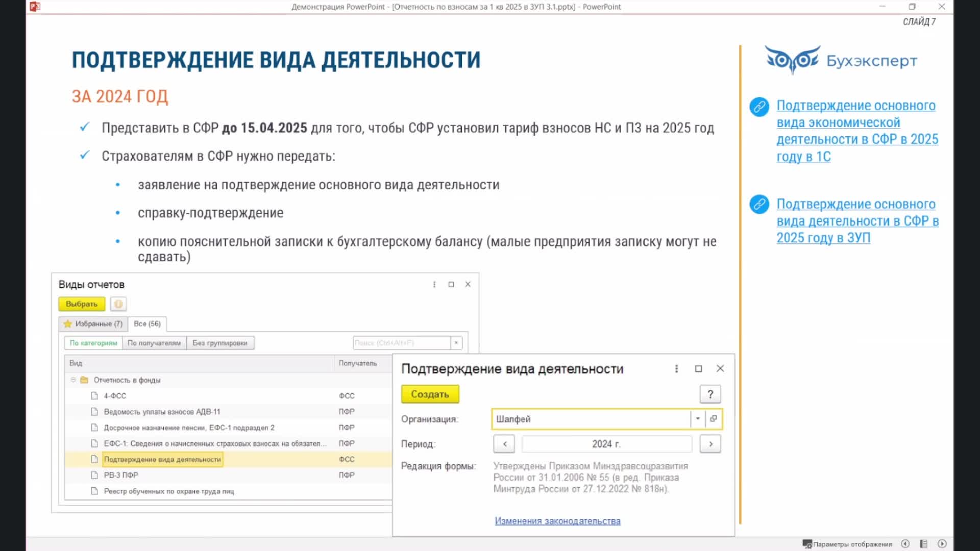The height and width of the screenshot is (551, 980).
Task: Open the three-dot menu in Виды отчетов
Action: click(x=434, y=284)
